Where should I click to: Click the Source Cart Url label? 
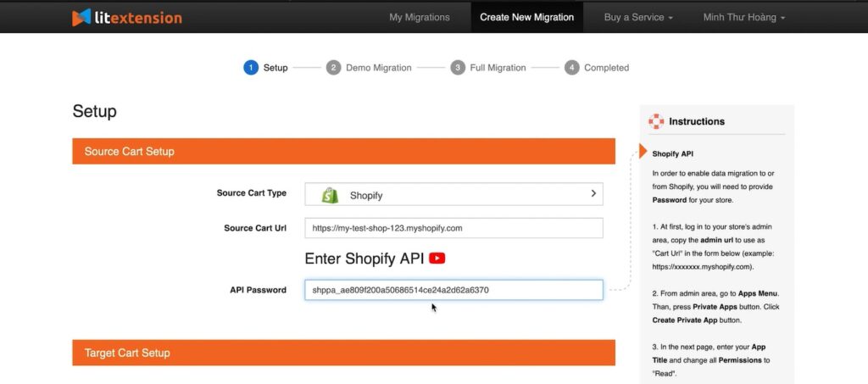255,227
